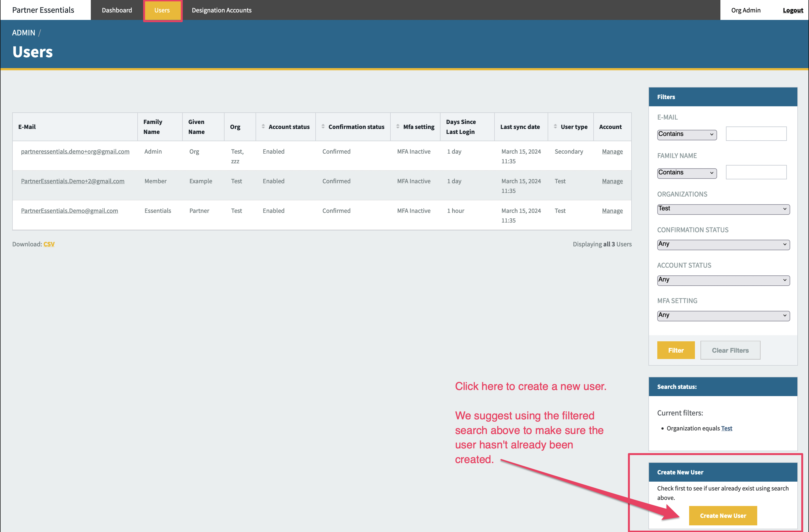809x532 pixels.
Task: Click the ADMIN breadcrumb
Action: coord(24,33)
